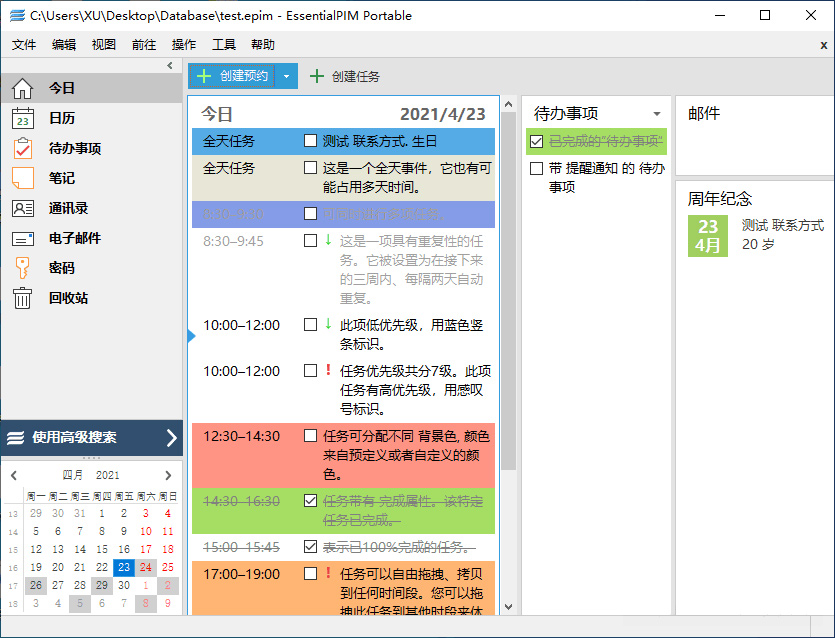The image size is (835, 638).
Task: Open the 文件 menu
Action: (24, 45)
